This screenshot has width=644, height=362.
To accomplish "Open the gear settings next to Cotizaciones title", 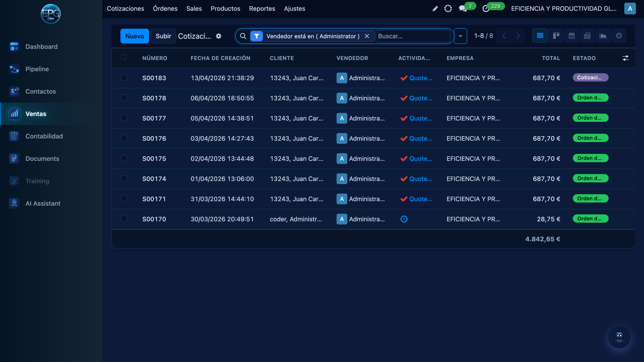I will pyautogui.click(x=218, y=36).
